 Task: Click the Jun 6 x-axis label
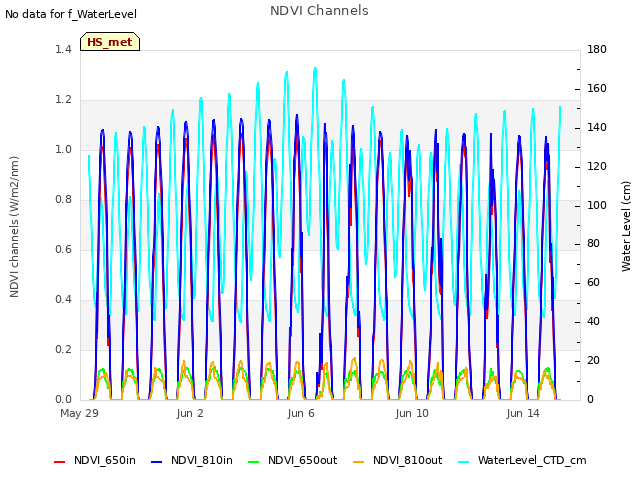[301, 413]
